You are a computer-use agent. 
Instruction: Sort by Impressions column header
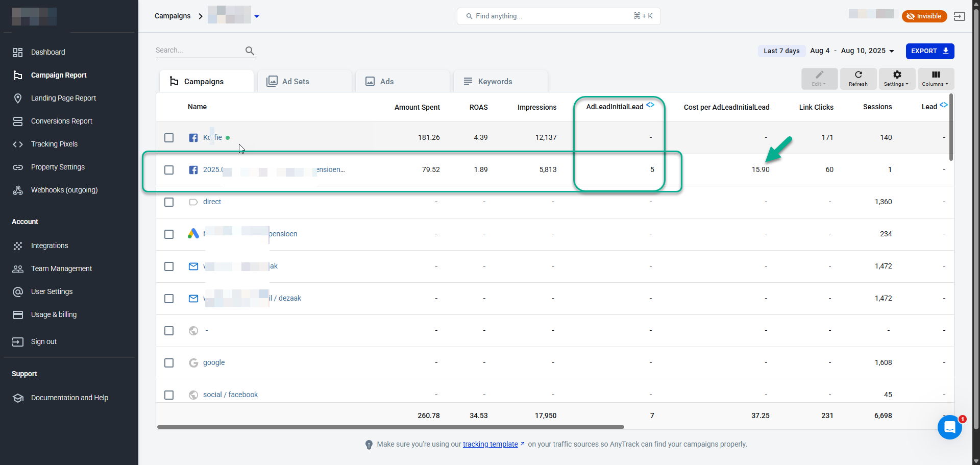click(537, 107)
